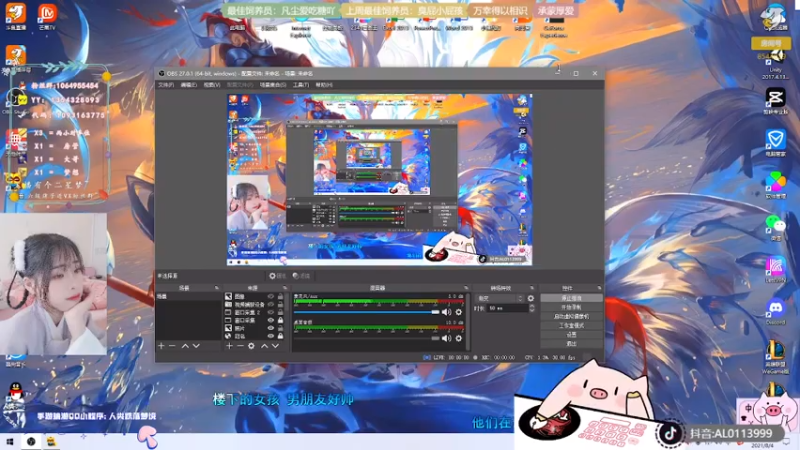The width and height of the screenshot is (800, 450).
Task: Toggle visibility eye for 图像 source
Action: (271, 296)
